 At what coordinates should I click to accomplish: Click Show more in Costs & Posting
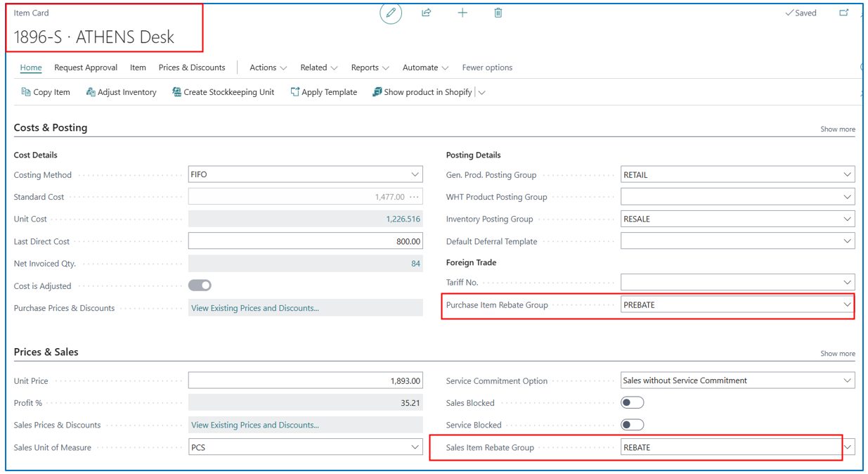point(837,129)
